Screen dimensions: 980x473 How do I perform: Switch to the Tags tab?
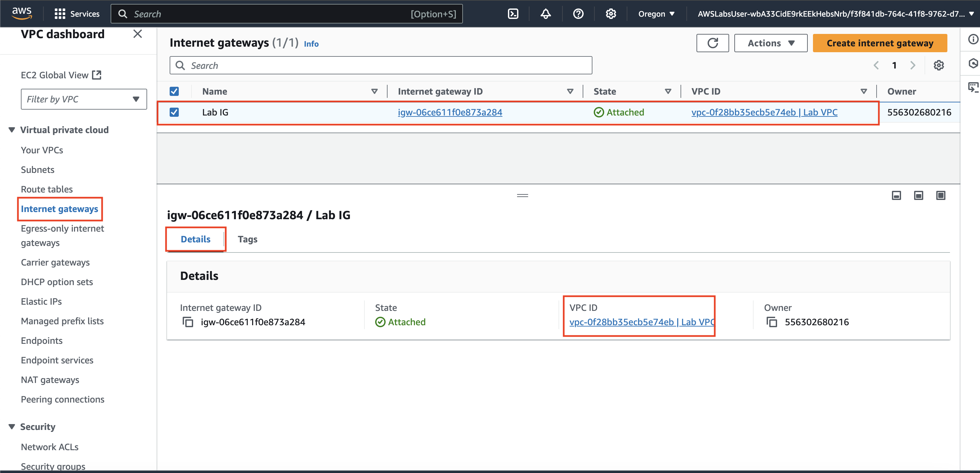247,239
